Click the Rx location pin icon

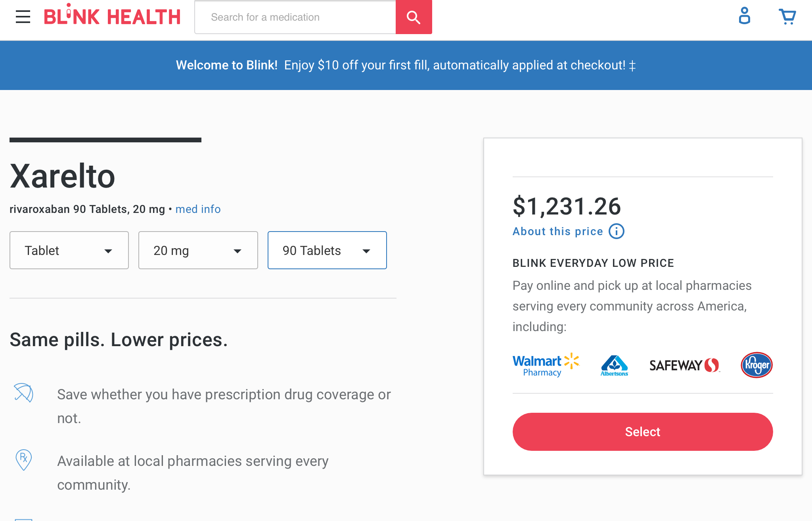pyautogui.click(x=24, y=460)
